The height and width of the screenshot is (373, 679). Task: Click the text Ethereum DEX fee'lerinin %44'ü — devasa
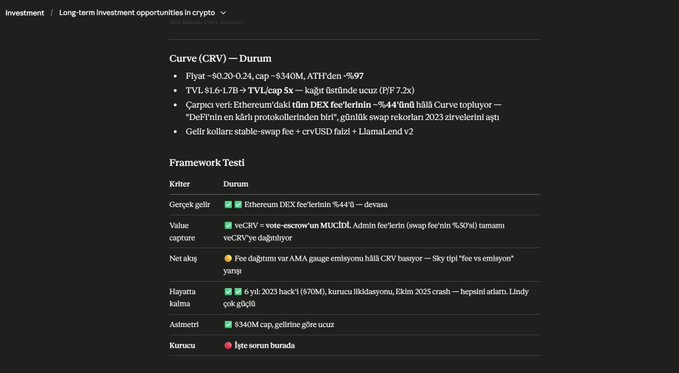pyautogui.click(x=316, y=204)
